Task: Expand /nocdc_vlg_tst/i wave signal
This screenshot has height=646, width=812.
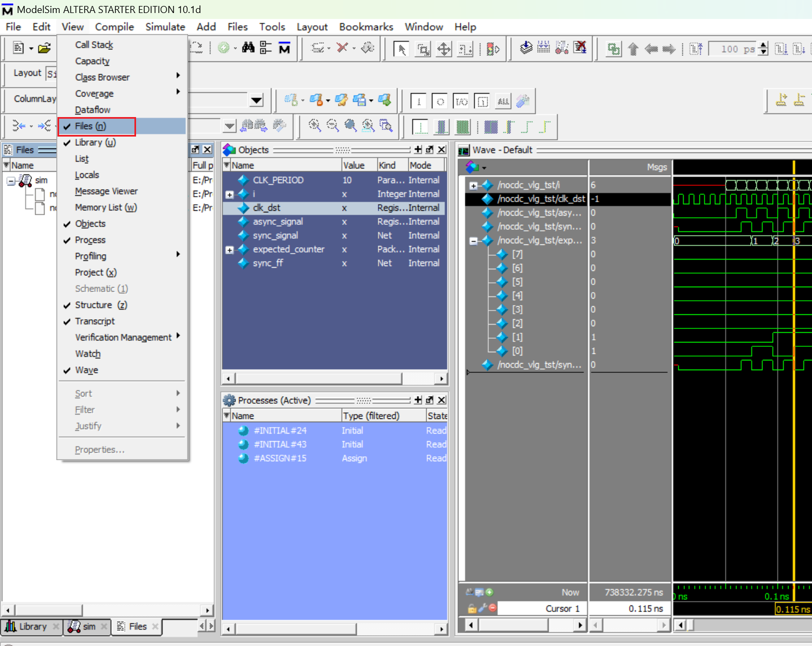Action: 473,186
